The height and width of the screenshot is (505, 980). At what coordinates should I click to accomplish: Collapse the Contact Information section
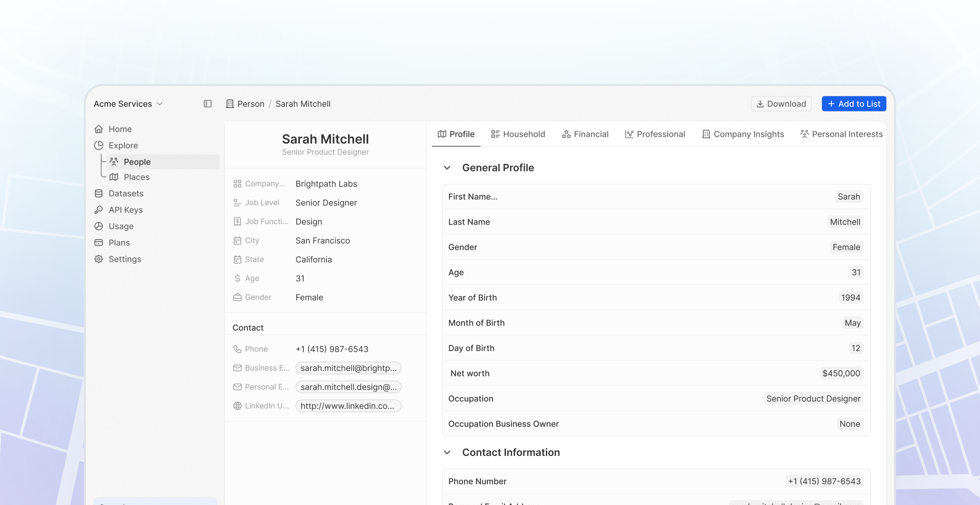(447, 453)
